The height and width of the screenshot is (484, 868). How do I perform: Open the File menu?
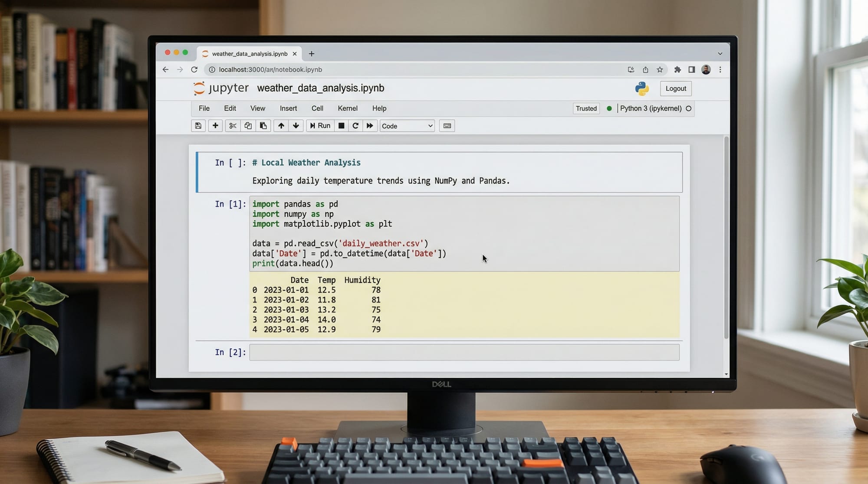pyautogui.click(x=204, y=108)
